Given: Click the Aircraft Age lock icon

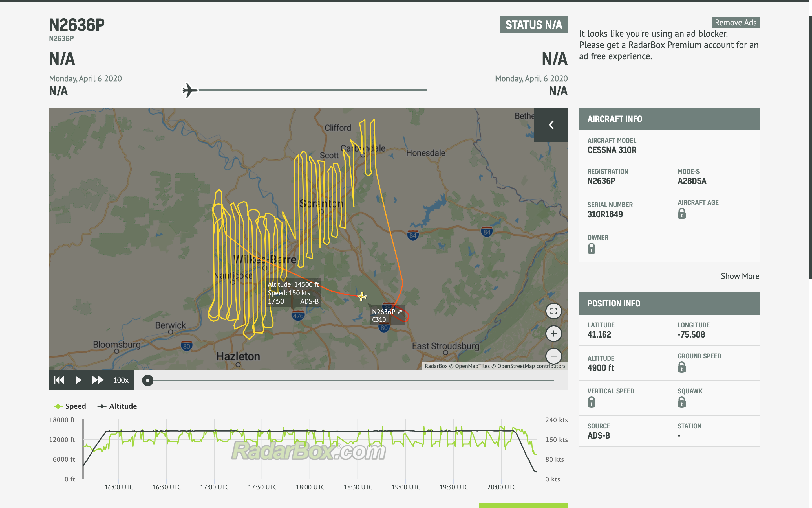Looking at the screenshot, I should coord(681,214).
